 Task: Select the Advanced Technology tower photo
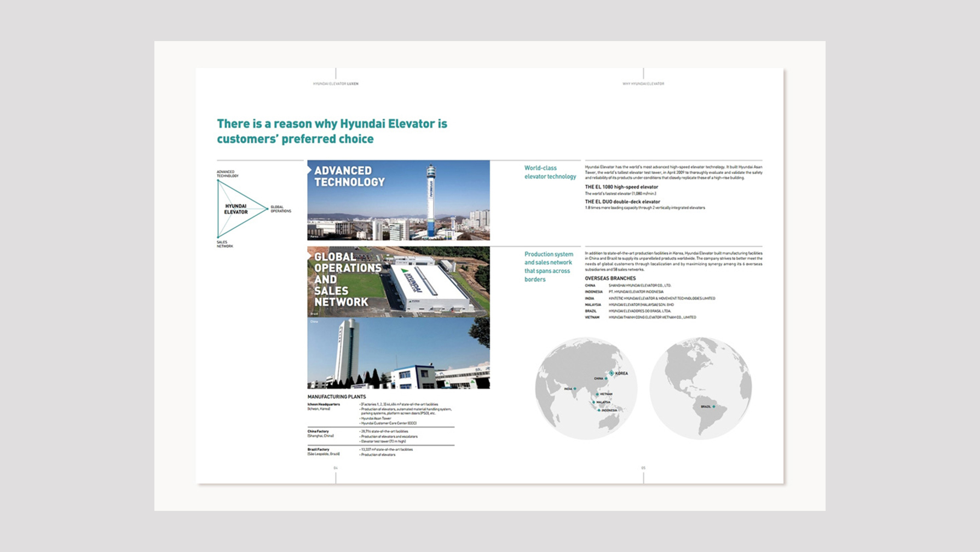pyautogui.click(x=398, y=200)
